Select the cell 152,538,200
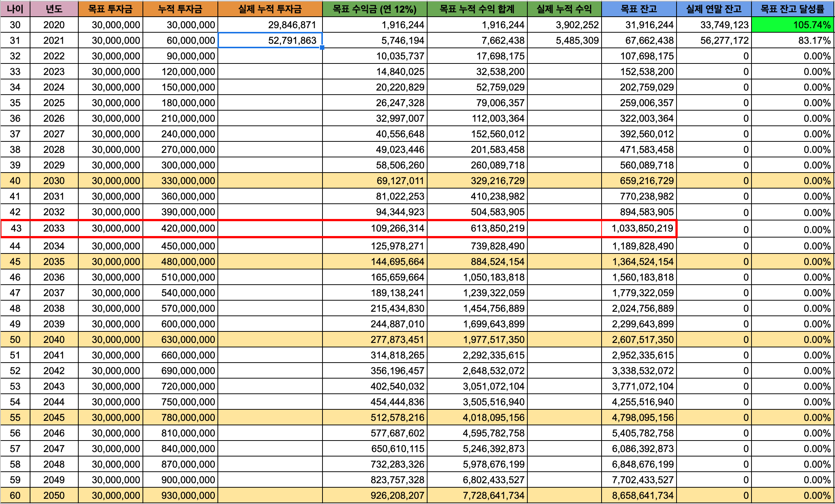The width and height of the screenshot is (835, 504). click(639, 72)
